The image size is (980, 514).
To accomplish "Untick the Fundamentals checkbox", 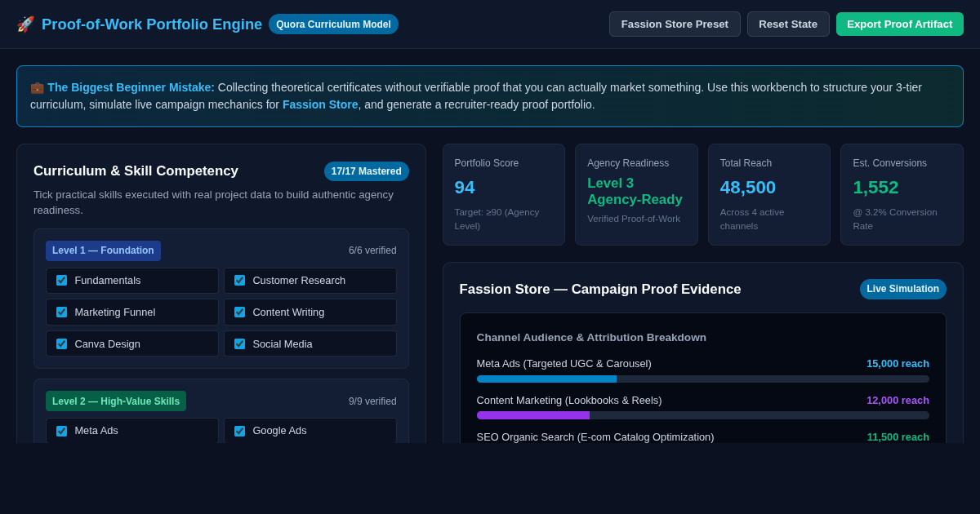I will click(x=61, y=281).
